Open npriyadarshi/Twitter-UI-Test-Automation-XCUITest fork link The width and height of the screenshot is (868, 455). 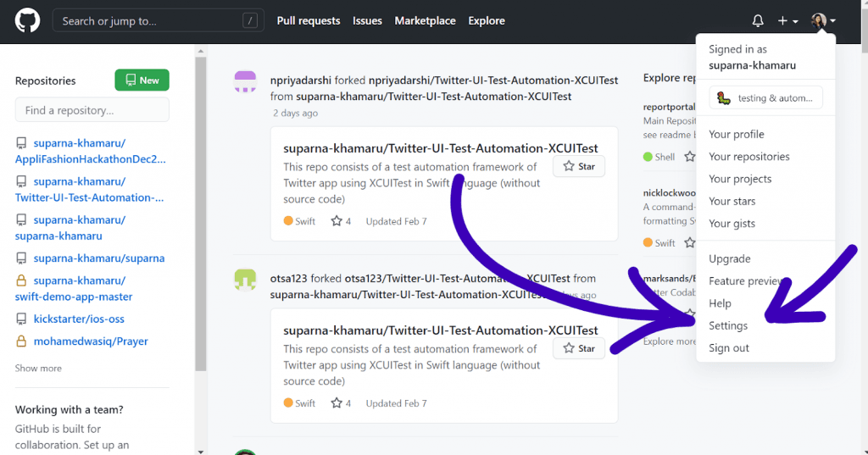point(493,80)
